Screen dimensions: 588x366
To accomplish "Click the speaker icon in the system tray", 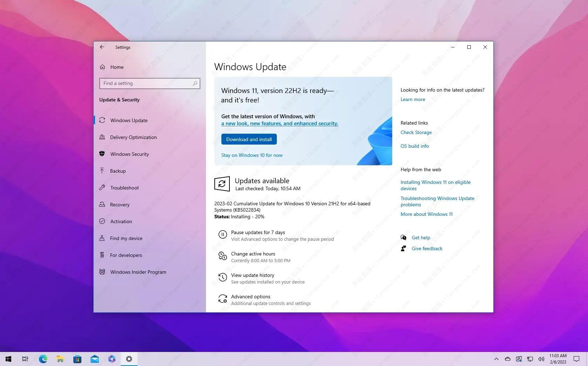I will click(541, 359).
